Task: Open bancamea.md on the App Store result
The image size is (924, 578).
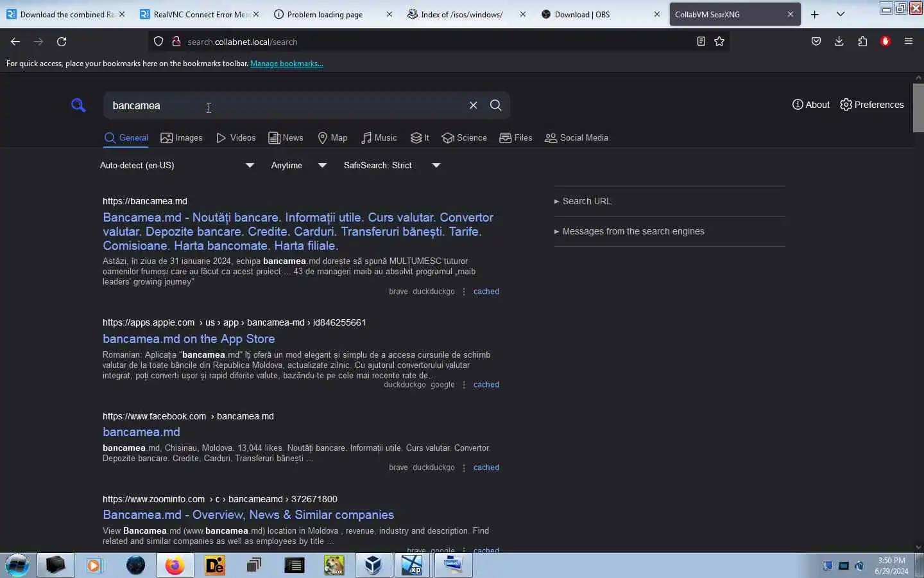Action: [189, 338]
